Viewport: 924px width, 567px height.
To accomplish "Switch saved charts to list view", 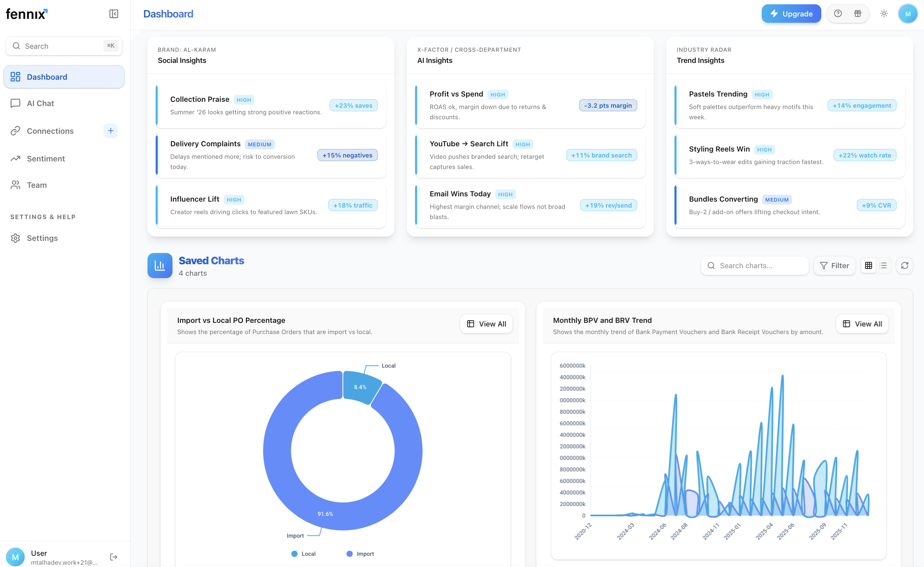I will [883, 265].
